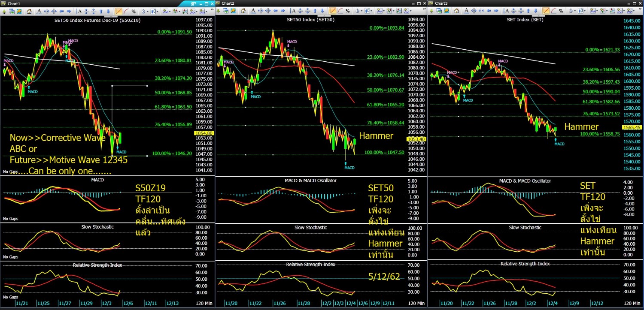
Task: Toggle the logarithmic curve scale in Chart3
Action: [x=553, y=11]
